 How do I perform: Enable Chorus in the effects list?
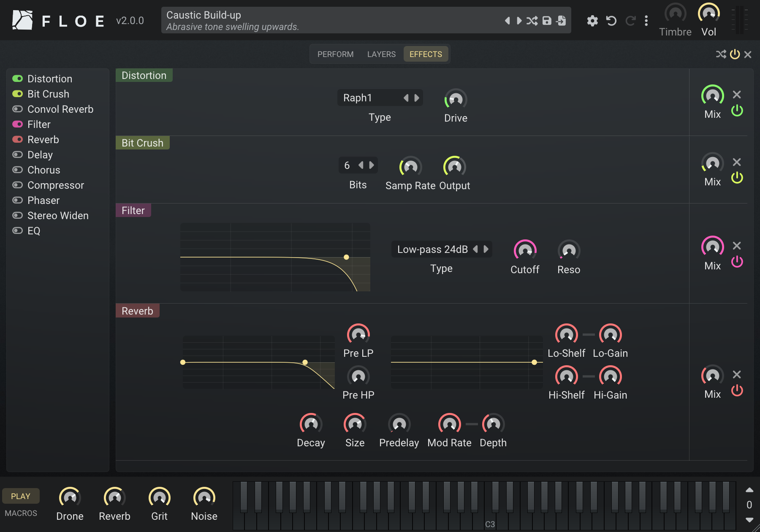pyautogui.click(x=17, y=170)
